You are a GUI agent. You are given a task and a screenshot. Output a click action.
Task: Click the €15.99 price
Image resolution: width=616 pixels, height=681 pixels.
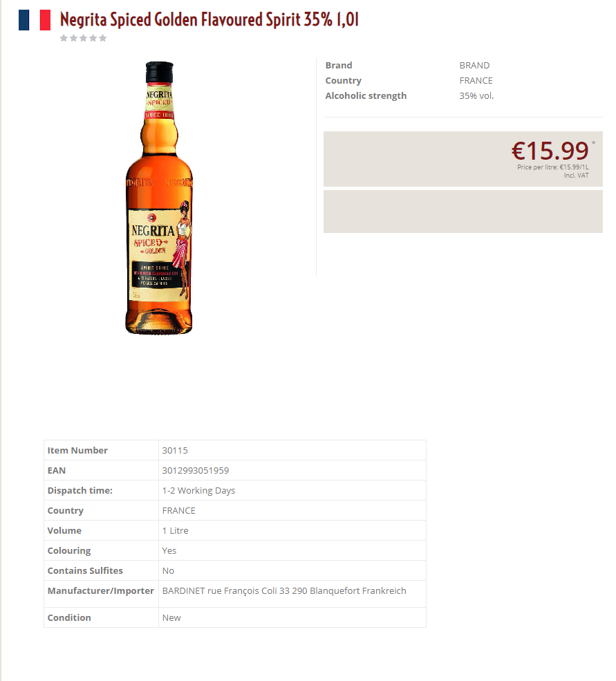tap(550, 150)
